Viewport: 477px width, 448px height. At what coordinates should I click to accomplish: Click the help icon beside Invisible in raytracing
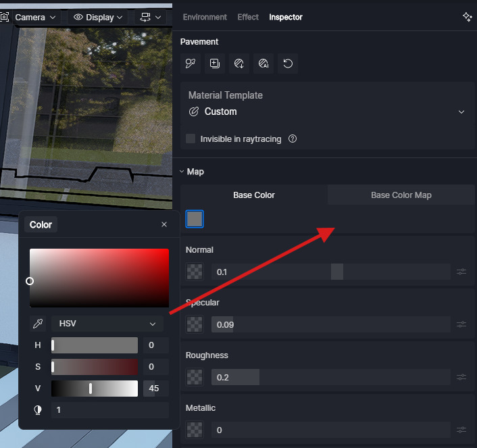293,139
